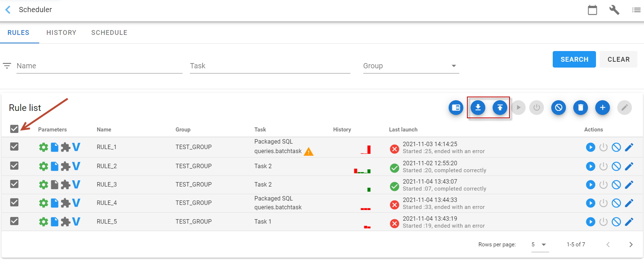Click the warning triangle on RULE_1 task

pyautogui.click(x=309, y=151)
